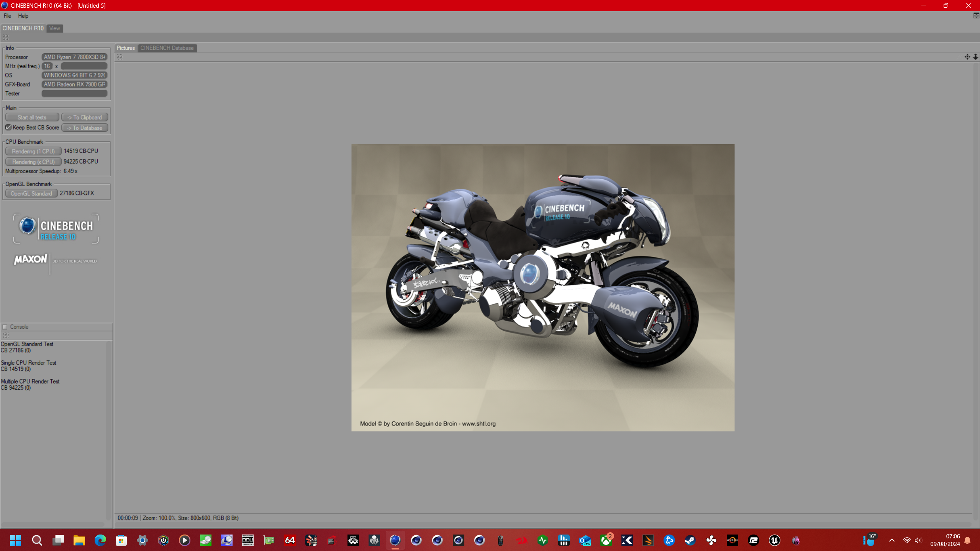Open the AIDA64 red '64' taskbar icon
980x551 pixels.
[290, 541]
